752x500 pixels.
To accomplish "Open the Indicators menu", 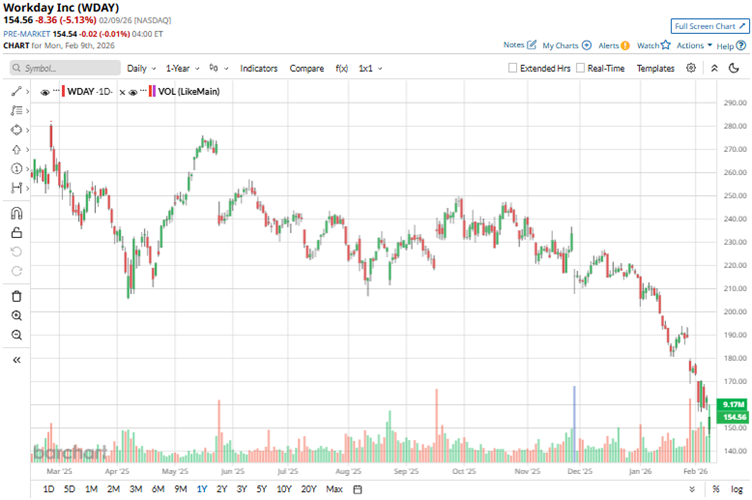I will 258,69.
